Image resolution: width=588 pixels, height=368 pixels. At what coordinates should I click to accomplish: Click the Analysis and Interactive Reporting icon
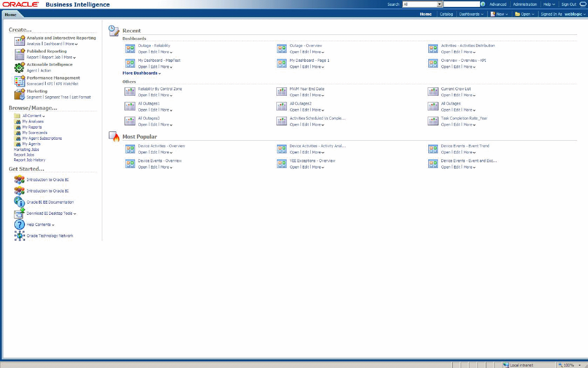pos(20,41)
